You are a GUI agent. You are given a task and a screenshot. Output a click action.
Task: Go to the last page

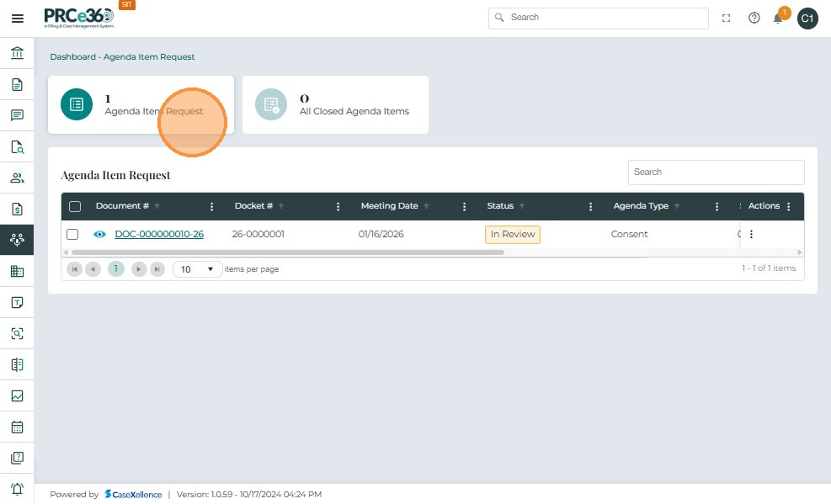pos(157,269)
